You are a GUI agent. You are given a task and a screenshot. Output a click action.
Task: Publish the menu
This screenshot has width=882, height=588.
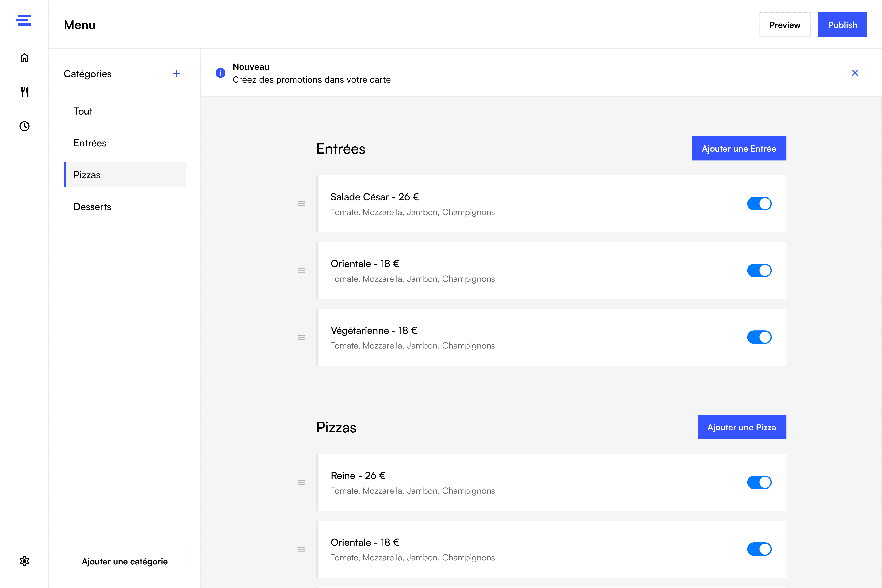coord(843,25)
